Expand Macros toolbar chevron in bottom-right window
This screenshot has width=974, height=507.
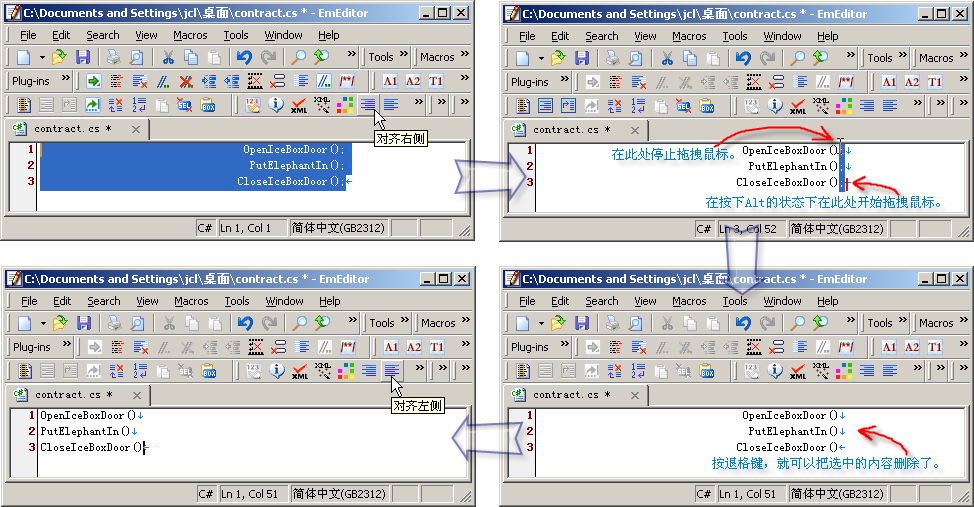[963, 321]
